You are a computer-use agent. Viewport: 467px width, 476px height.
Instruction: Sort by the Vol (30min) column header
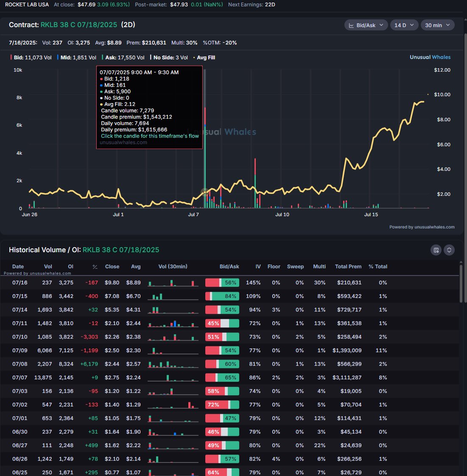pos(173,267)
